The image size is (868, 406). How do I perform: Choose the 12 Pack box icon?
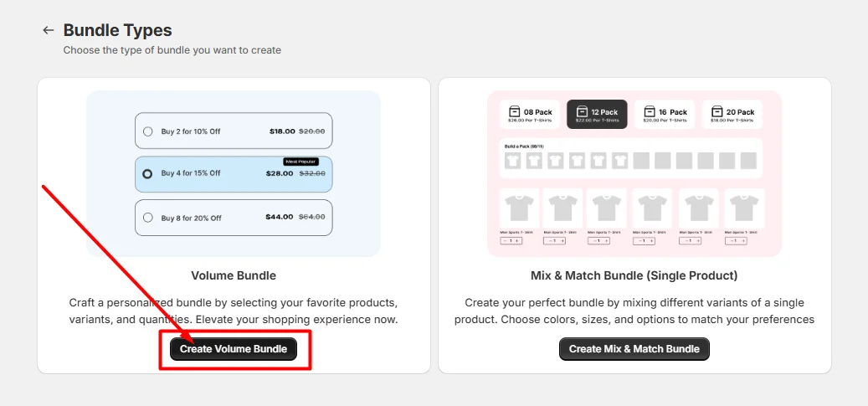[581, 111]
